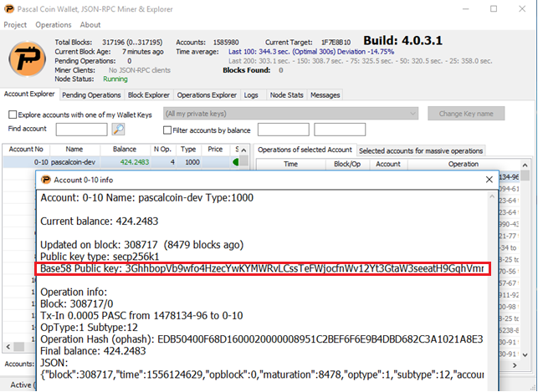Viewport: 538px width, 392px height.
Task: Click the Current balance: 424.2483 line
Action: point(100,221)
